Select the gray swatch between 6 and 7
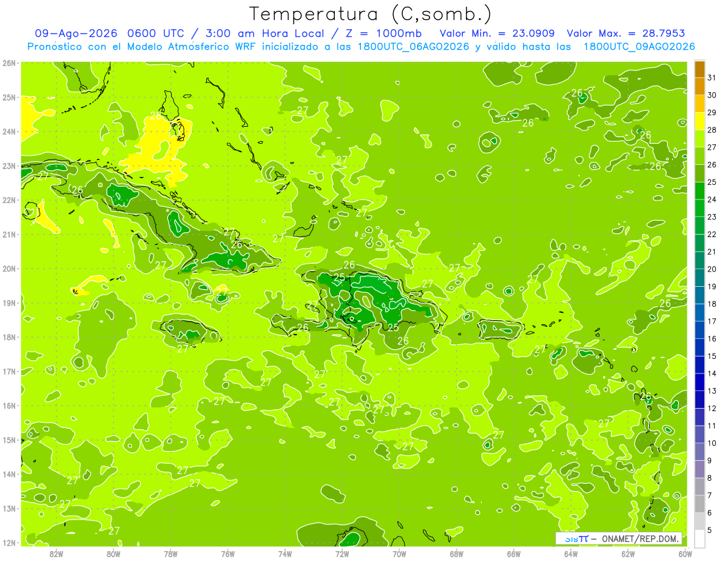The image size is (728, 562). coord(699,504)
